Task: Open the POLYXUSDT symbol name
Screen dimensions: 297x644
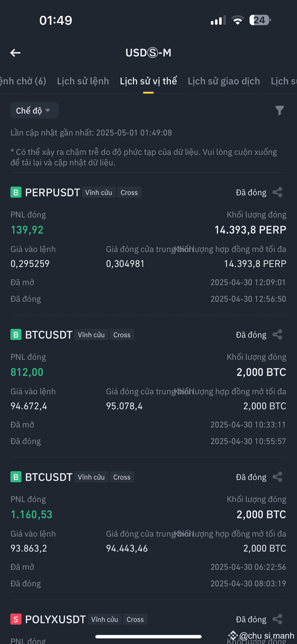Action: point(56,619)
